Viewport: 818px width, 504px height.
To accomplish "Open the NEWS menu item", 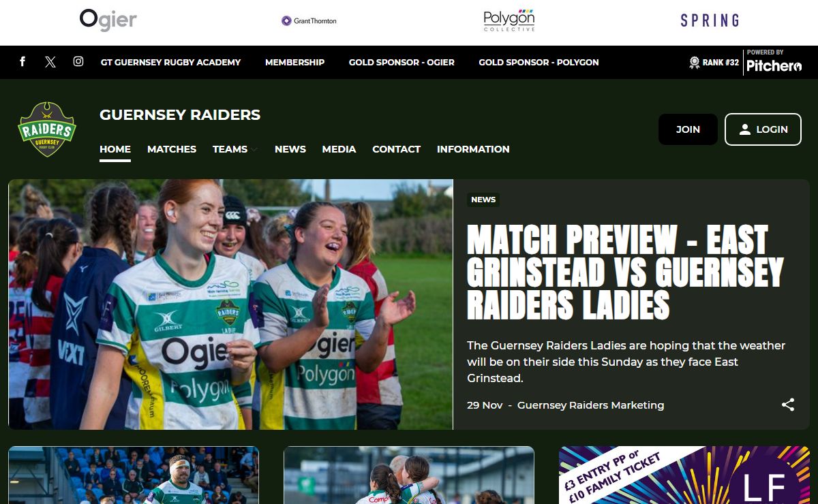I will click(290, 149).
